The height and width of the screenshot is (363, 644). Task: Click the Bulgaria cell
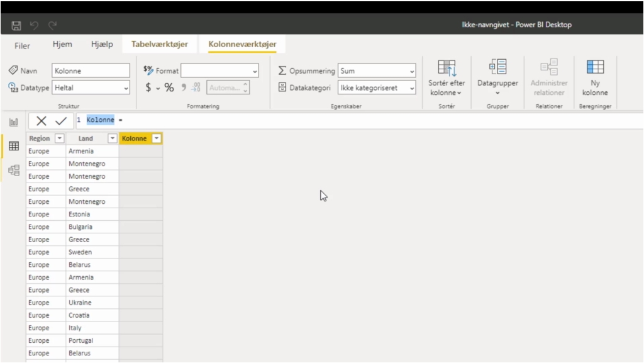click(92, 226)
